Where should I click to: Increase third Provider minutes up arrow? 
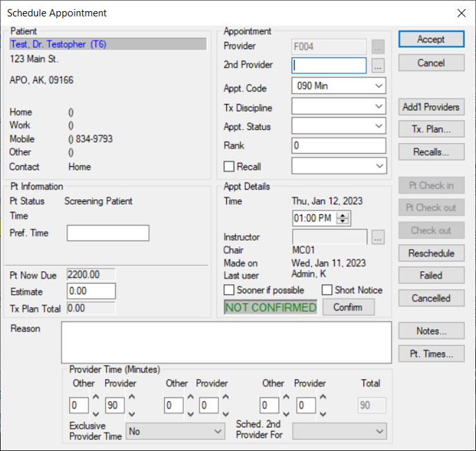pyautogui.click(x=323, y=396)
